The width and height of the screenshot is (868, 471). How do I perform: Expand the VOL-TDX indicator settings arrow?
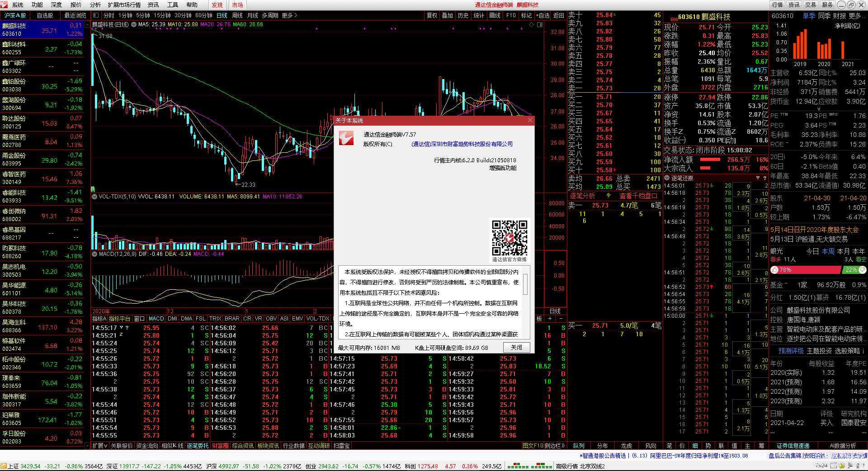pos(94,197)
